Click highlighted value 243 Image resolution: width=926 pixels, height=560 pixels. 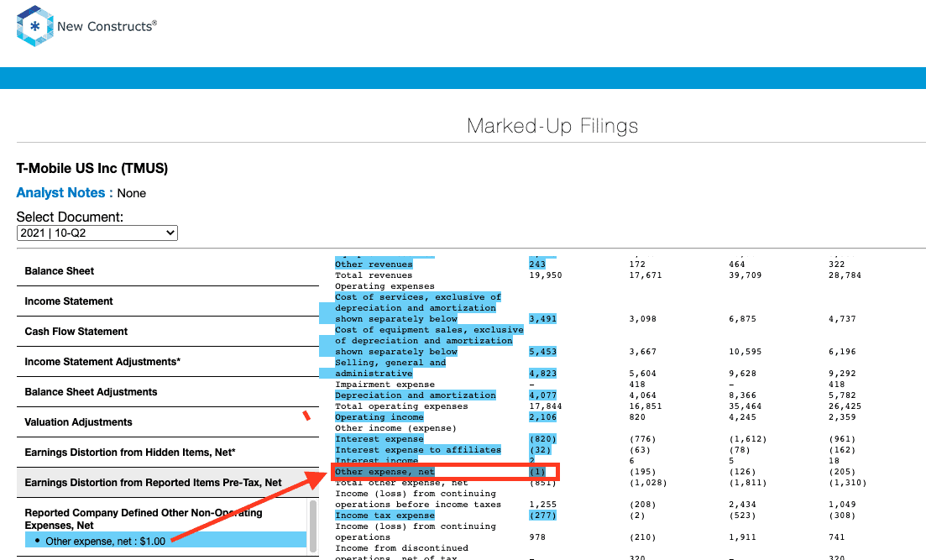coord(537,264)
